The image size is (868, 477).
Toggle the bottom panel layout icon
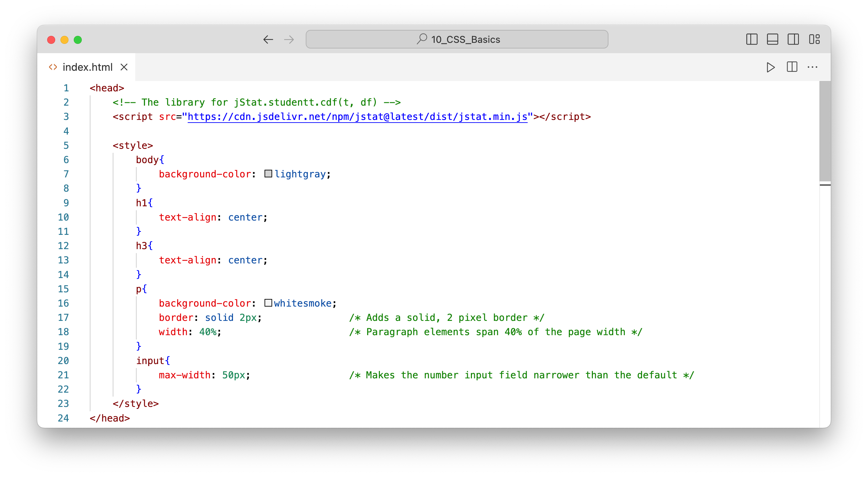(772, 40)
